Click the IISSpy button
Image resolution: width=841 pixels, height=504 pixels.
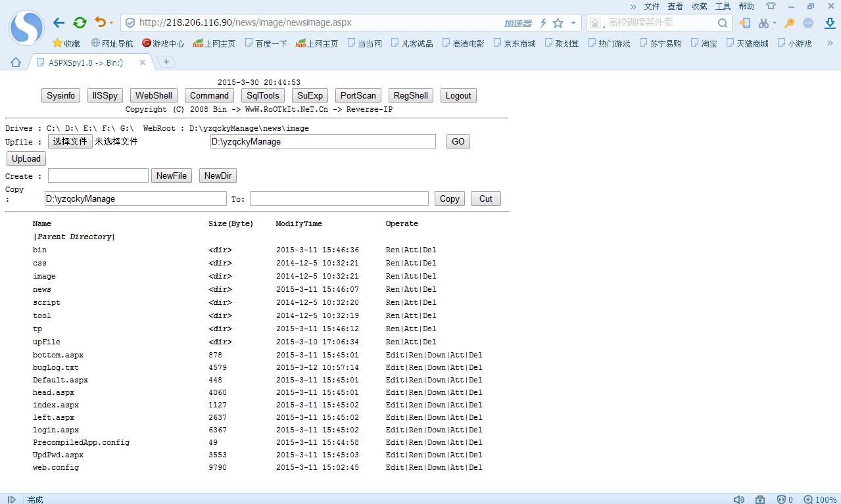(105, 95)
